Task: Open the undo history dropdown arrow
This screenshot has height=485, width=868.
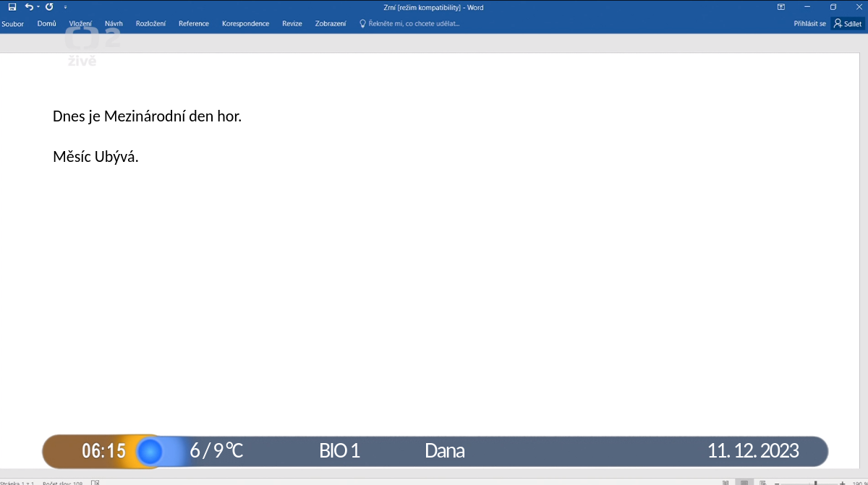Action: (x=38, y=7)
